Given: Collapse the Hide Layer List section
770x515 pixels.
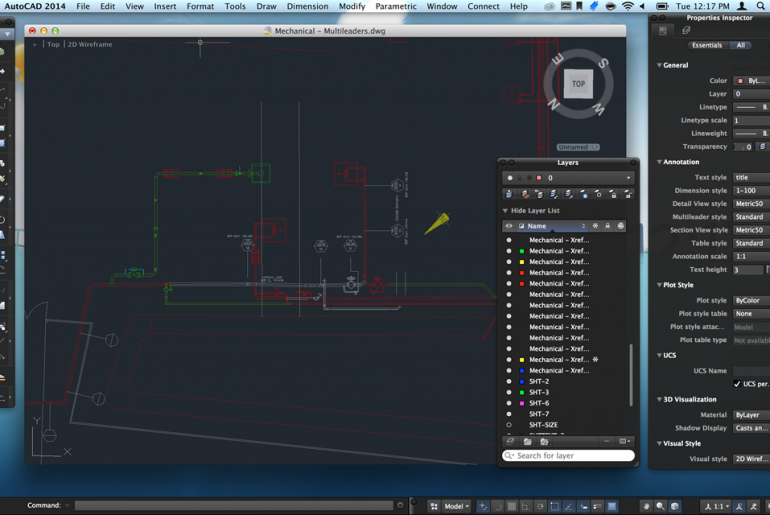Looking at the screenshot, I should 505,211.
